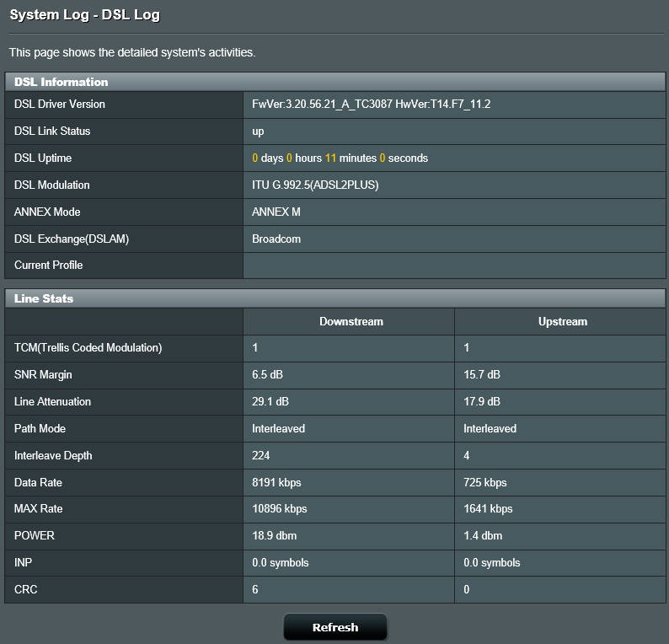The width and height of the screenshot is (669, 644).
Task: Click the downstream Interleave Depth value 224
Action: click(x=261, y=456)
